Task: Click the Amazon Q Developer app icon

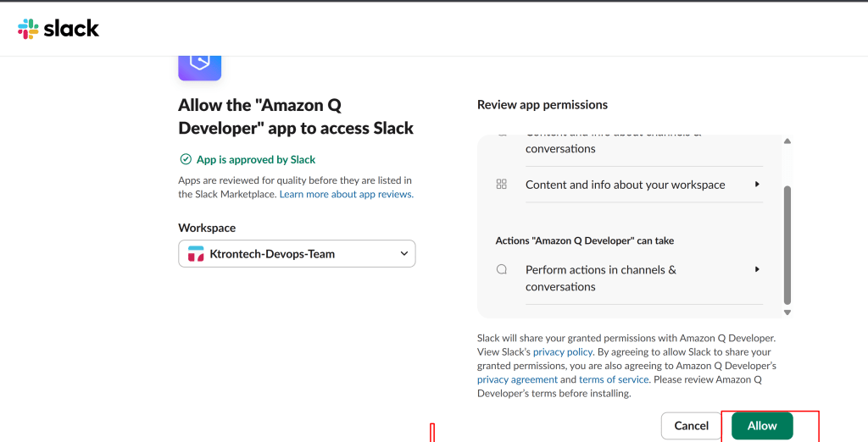Action: coord(200,66)
